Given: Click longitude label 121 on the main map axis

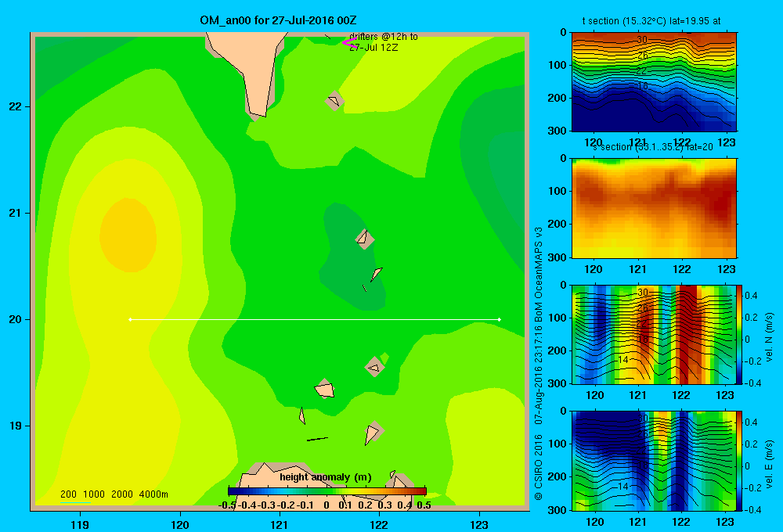Looking at the screenshot, I should coord(280,524).
